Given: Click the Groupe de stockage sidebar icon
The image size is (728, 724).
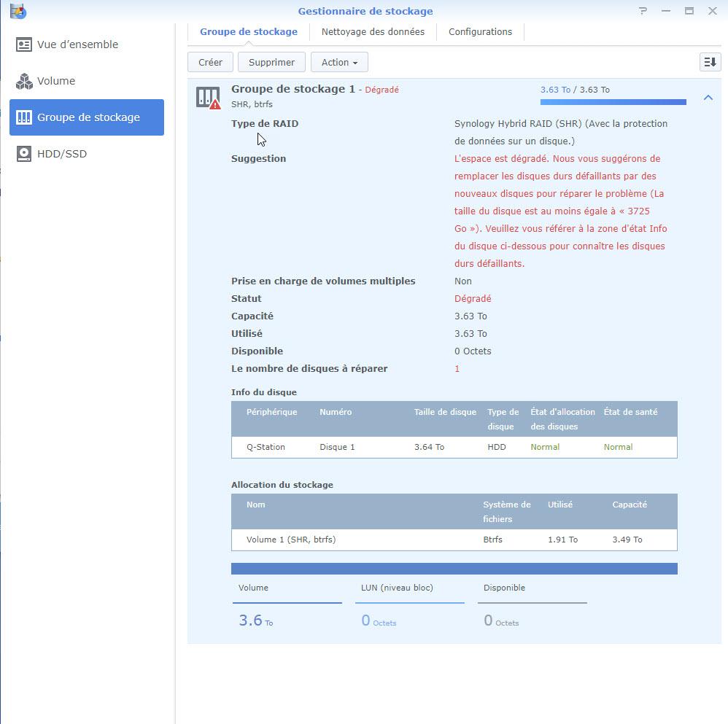Looking at the screenshot, I should tap(23, 117).
